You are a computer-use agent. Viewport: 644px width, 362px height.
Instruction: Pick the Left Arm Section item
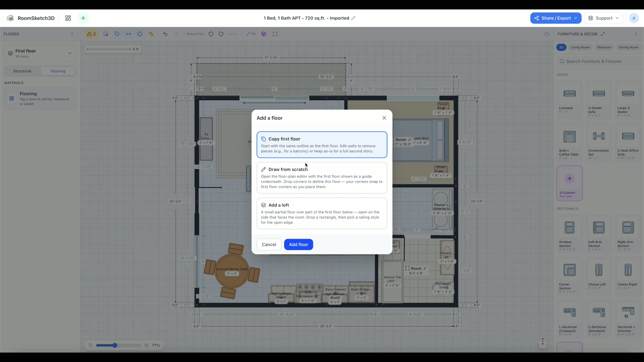pyautogui.click(x=598, y=234)
